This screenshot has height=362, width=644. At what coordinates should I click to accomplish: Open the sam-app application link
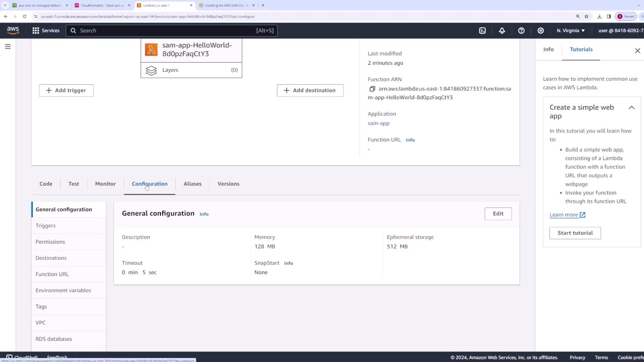click(378, 123)
